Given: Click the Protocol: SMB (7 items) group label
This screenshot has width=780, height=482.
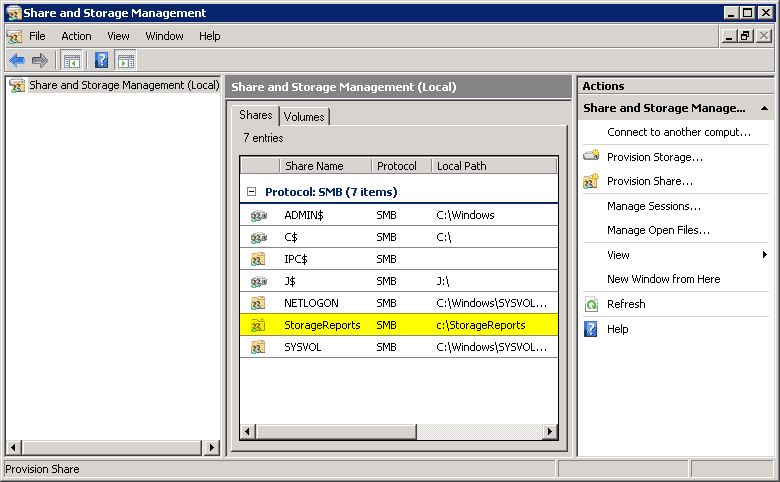Looking at the screenshot, I should tap(331, 192).
